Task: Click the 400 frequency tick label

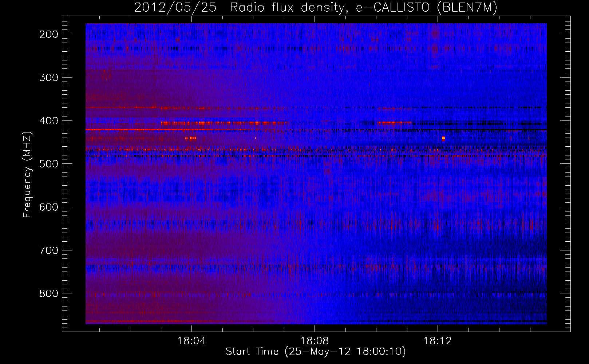Action: (x=49, y=120)
